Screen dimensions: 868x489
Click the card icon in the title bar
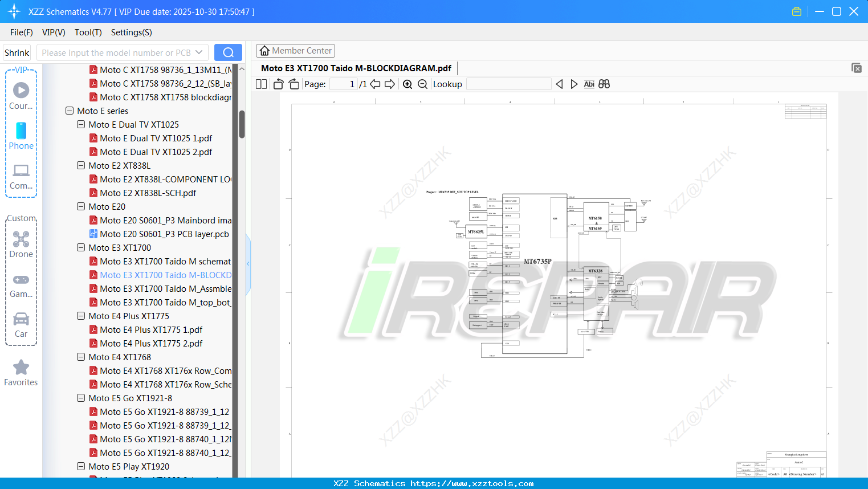coord(796,11)
